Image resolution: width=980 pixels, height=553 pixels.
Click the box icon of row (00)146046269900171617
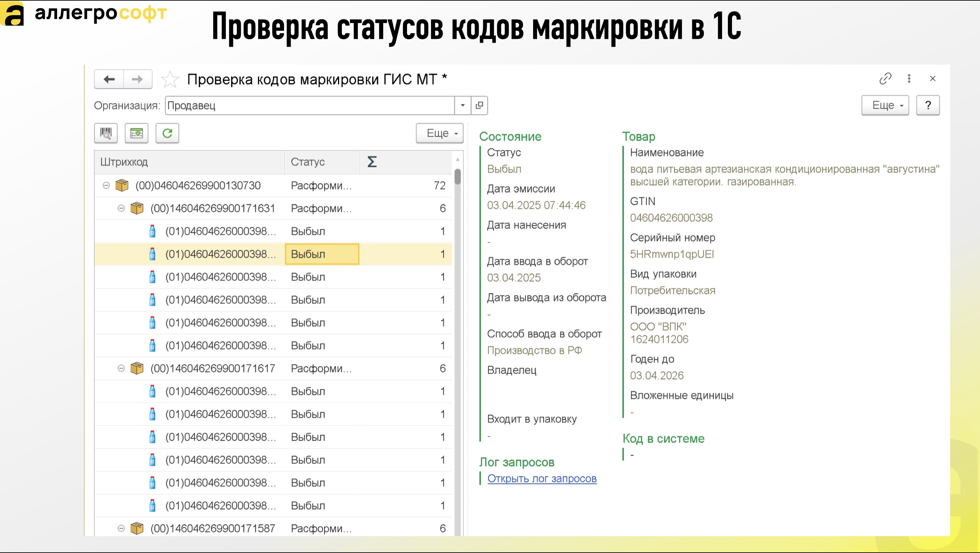pyautogui.click(x=137, y=369)
